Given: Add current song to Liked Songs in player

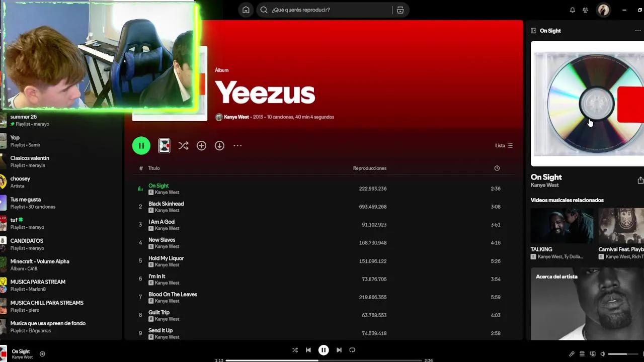Looking at the screenshot, I should pyautogui.click(x=42, y=354).
